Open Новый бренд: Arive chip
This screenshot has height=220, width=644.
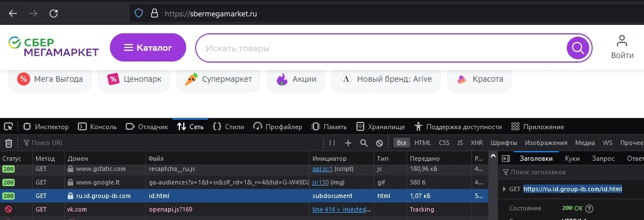click(x=386, y=80)
